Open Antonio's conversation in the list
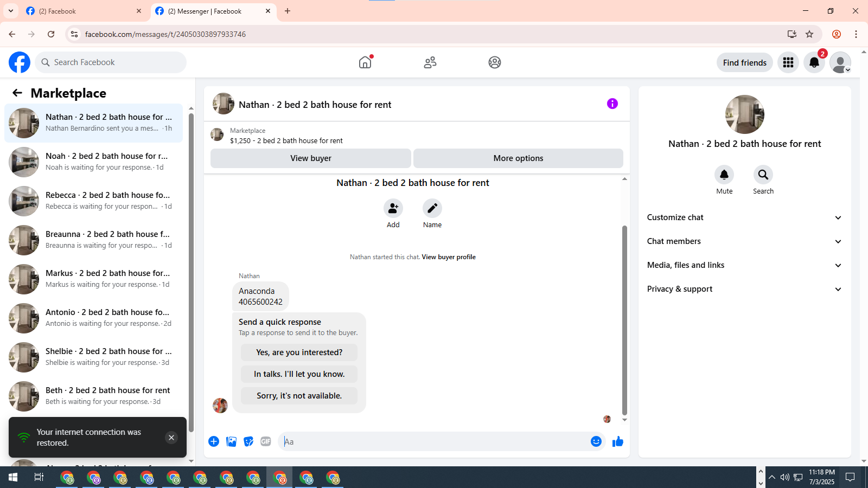 tap(93, 318)
